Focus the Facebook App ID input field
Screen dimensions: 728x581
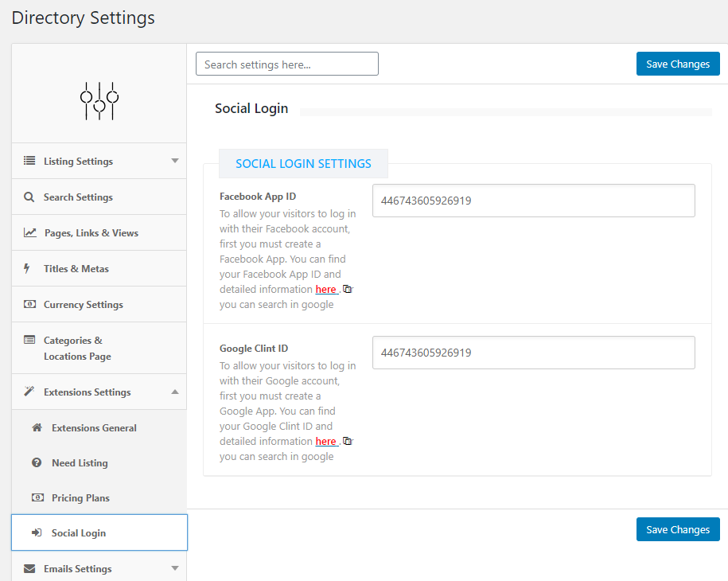533,201
